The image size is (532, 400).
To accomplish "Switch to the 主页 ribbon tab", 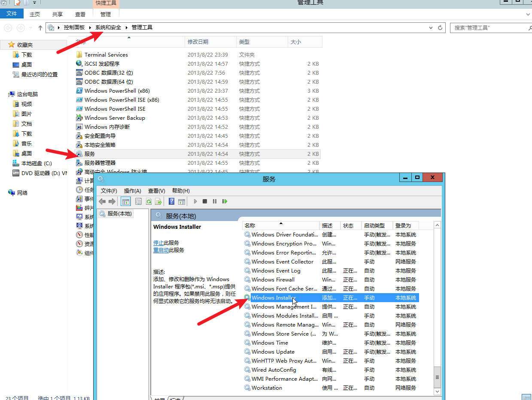I will pos(35,14).
